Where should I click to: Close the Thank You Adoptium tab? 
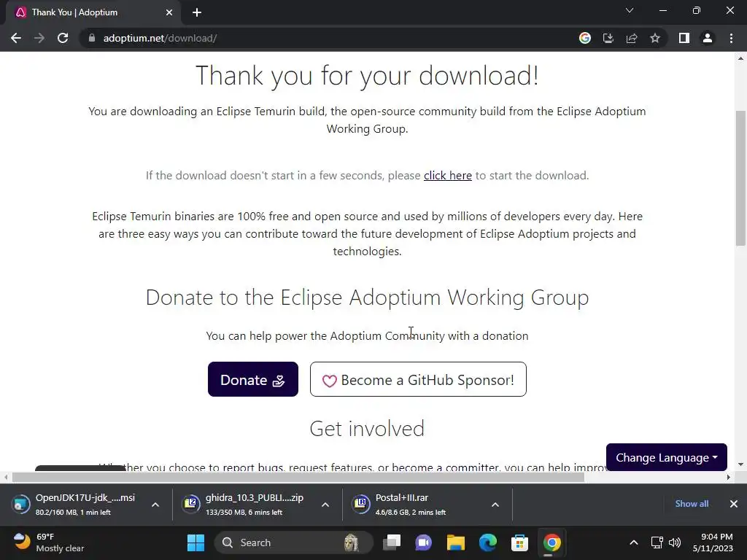169,12
